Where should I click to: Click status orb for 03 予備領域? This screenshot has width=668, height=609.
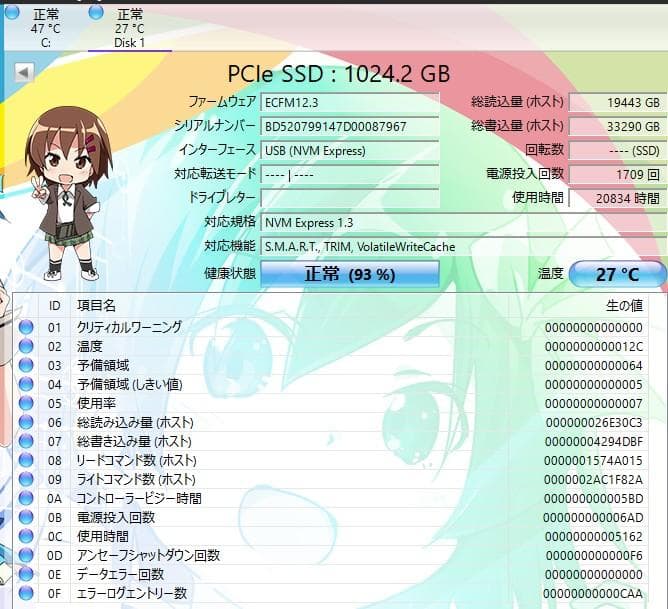26,365
